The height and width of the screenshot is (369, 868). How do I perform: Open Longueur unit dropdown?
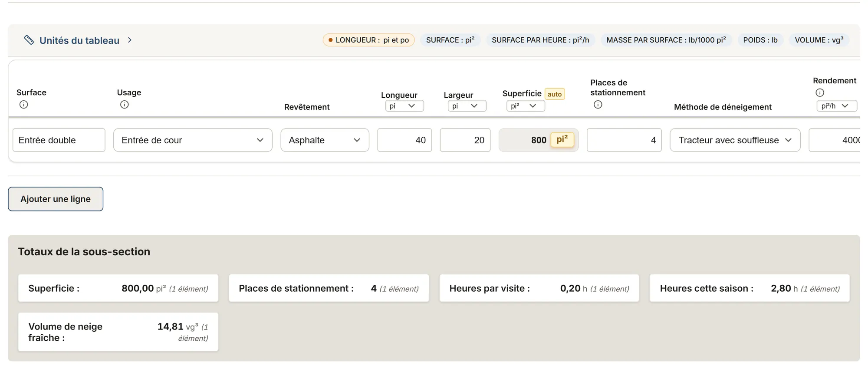[404, 106]
